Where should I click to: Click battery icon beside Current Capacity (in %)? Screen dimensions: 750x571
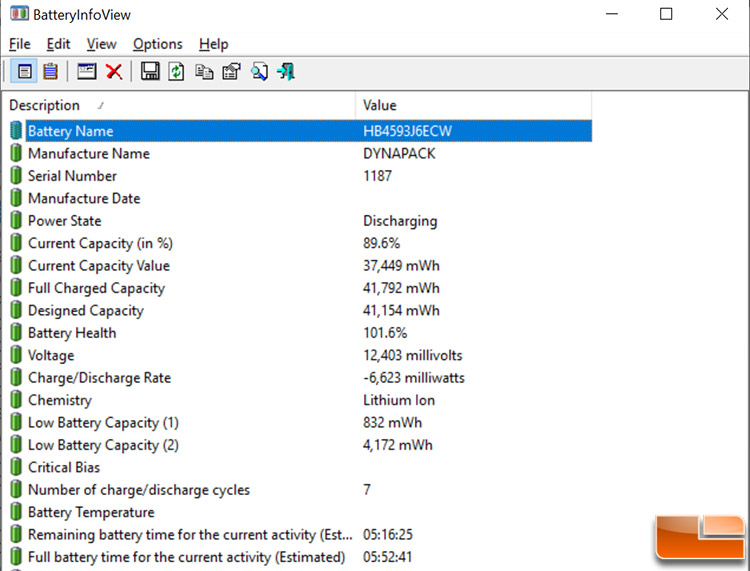[16, 243]
